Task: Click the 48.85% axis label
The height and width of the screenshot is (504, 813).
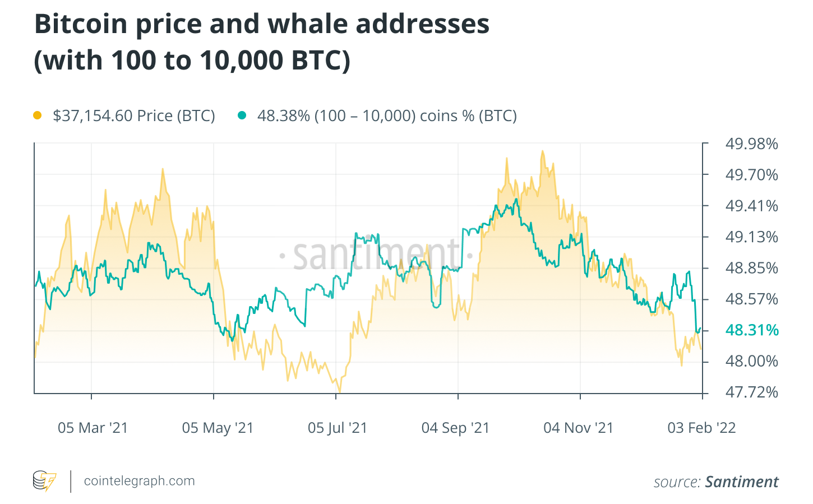Action: click(752, 268)
